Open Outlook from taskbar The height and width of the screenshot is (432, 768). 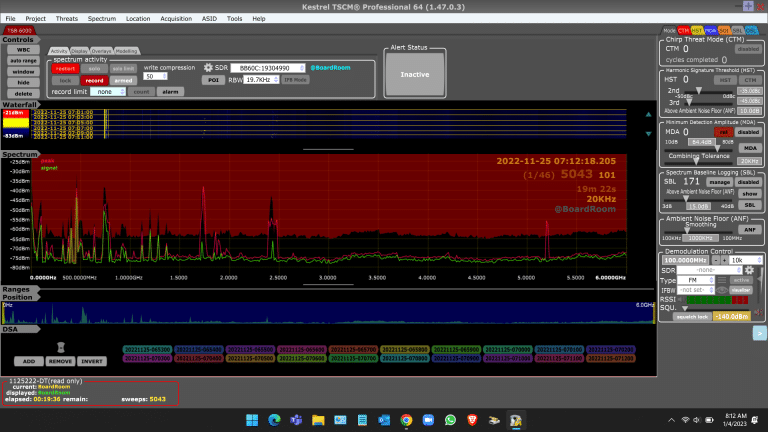coord(384,420)
